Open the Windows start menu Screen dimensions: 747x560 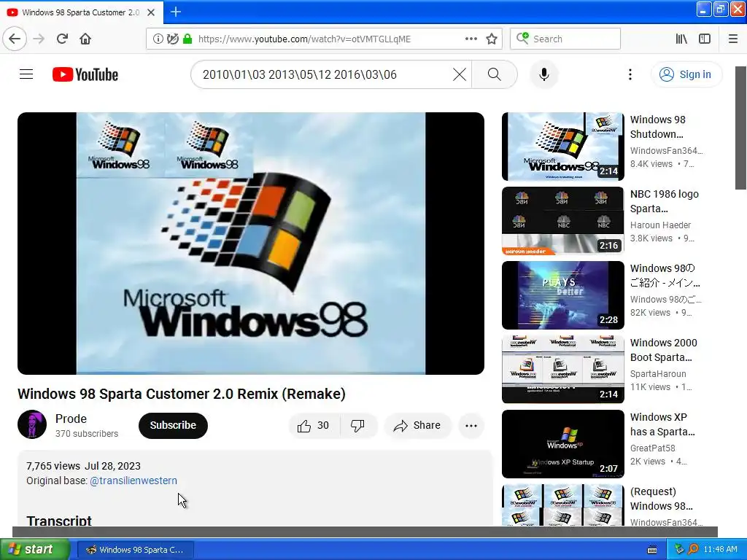pyautogui.click(x=34, y=550)
